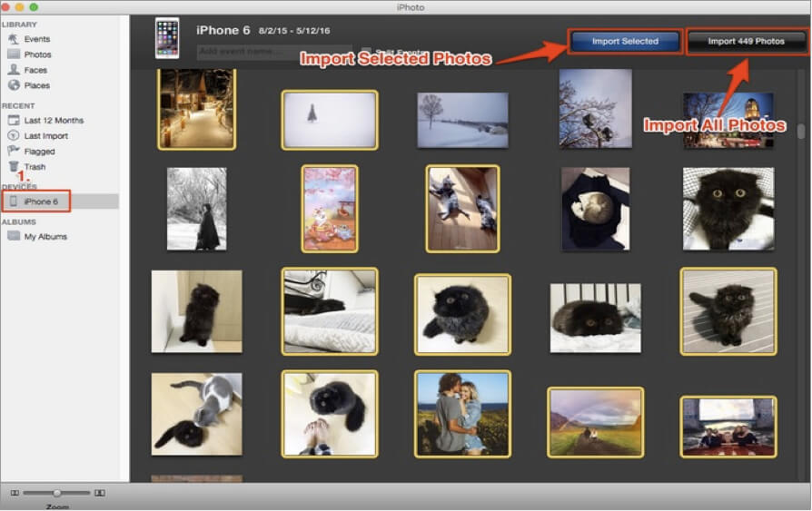Select the gray-white and black cats photo

point(196,414)
